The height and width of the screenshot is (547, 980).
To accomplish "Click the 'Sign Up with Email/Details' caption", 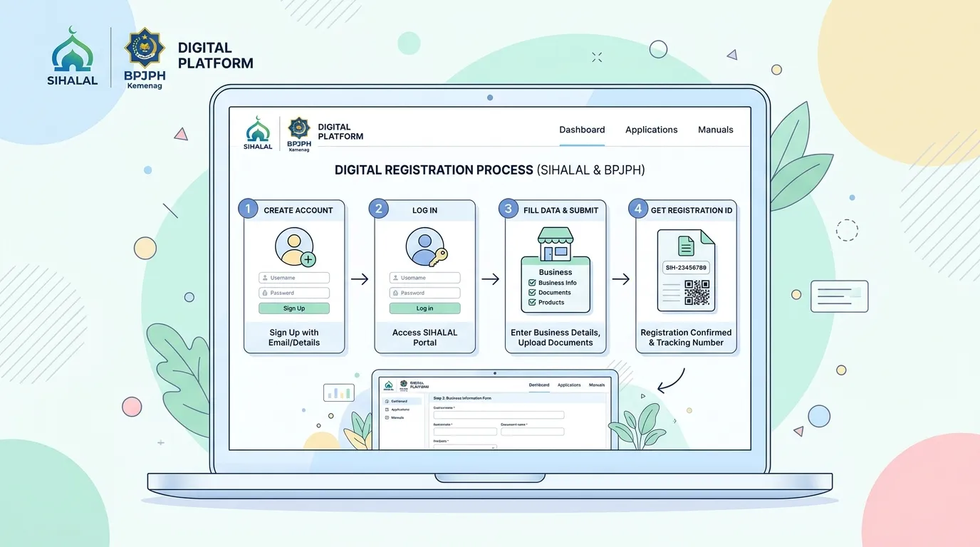I will tap(294, 338).
